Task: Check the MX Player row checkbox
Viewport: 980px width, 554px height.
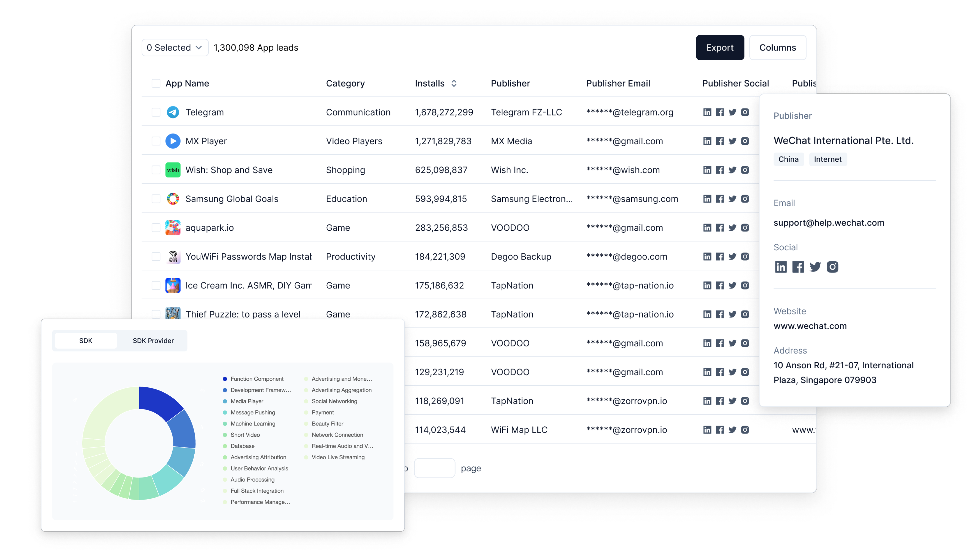Action: (155, 141)
